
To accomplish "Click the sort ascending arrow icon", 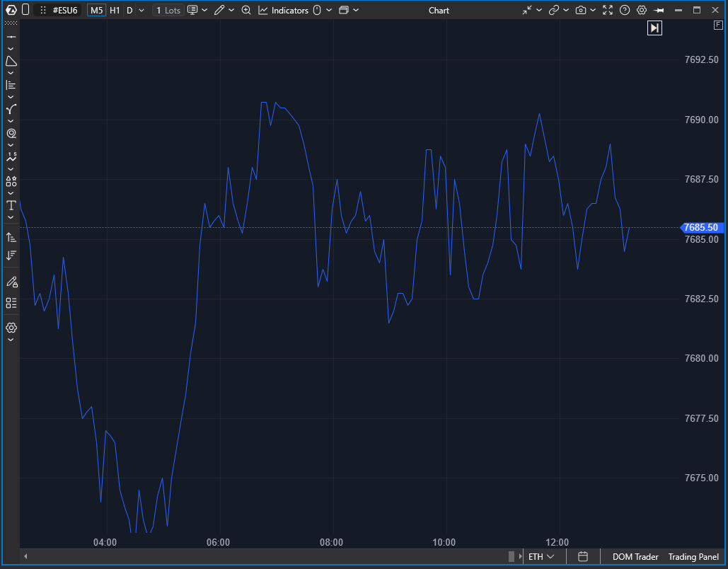I will 11,237.
